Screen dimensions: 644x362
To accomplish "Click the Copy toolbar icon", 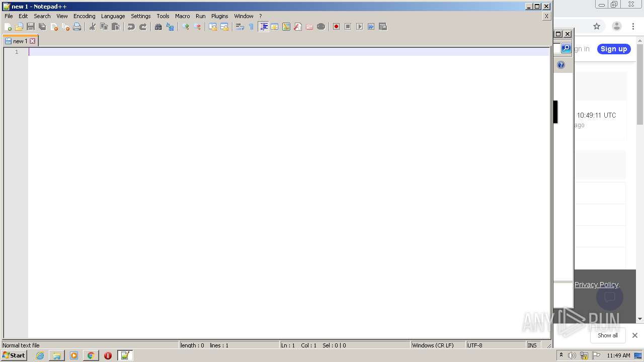I will (104, 27).
